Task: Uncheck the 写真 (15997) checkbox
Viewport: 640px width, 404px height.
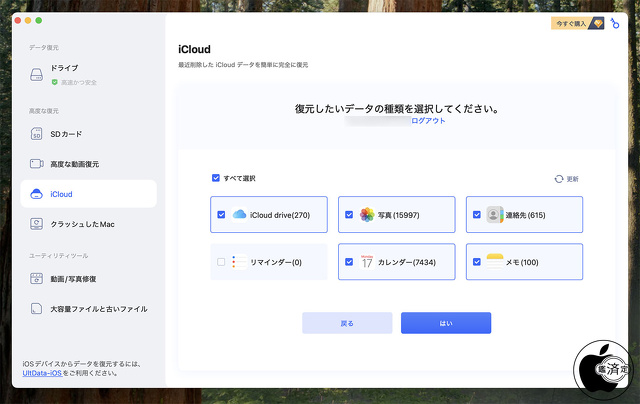Action: tap(349, 215)
